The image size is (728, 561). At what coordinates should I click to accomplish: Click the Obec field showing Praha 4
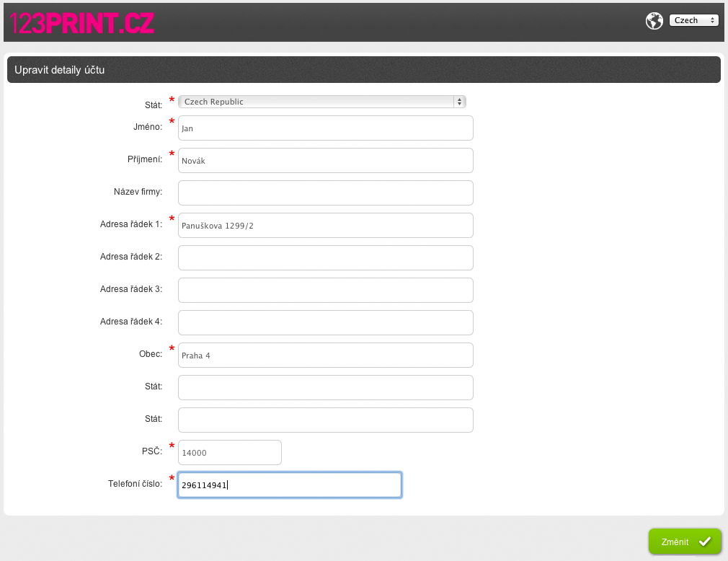(x=325, y=355)
